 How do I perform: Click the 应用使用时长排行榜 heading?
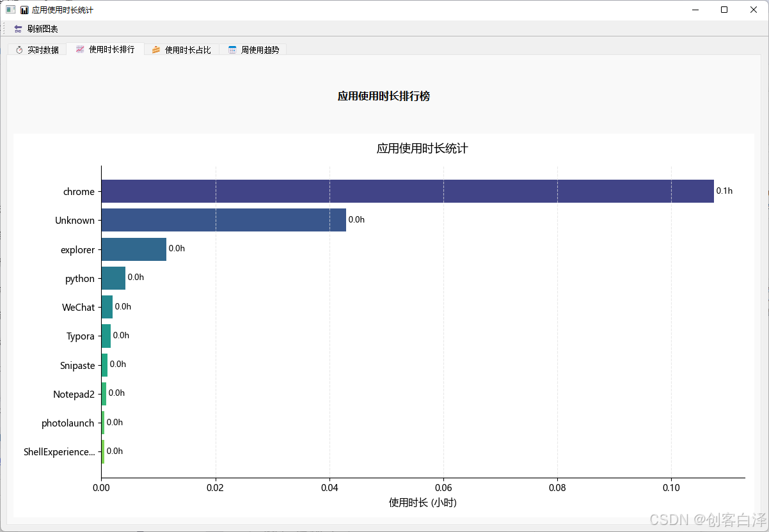pos(384,97)
